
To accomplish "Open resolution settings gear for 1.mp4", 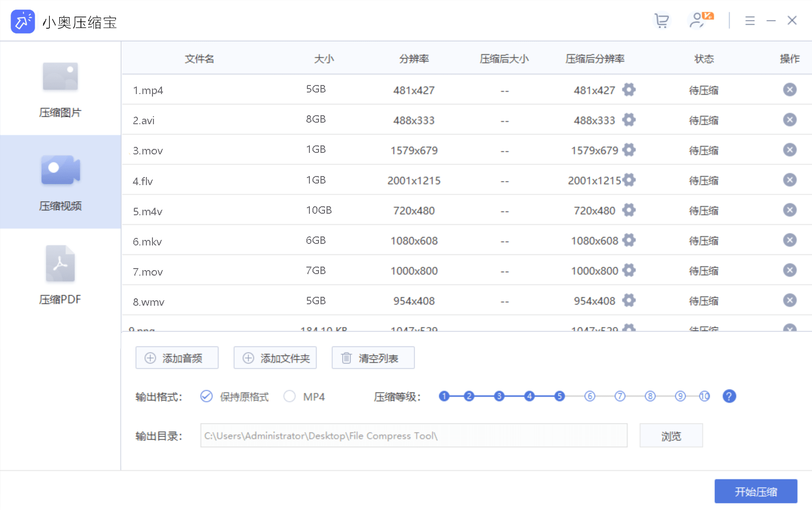I will pyautogui.click(x=629, y=90).
